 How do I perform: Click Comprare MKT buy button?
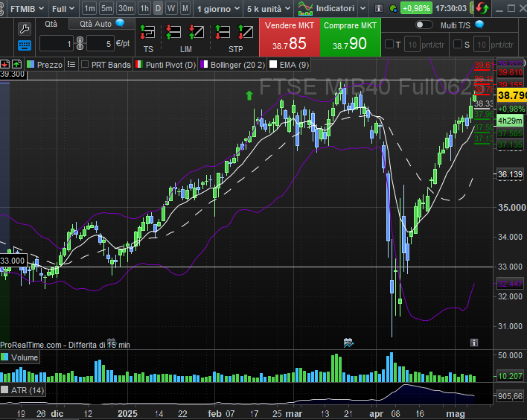pos(350,37)
